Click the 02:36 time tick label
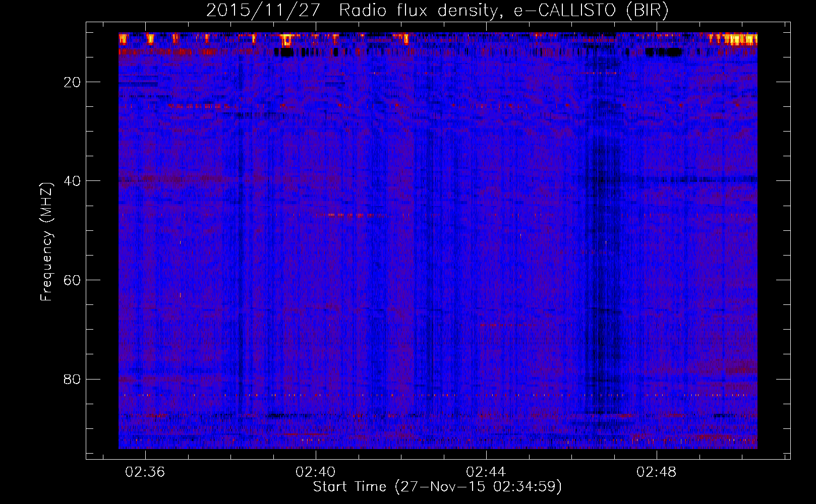This screenshot has width=816, height=504. pos(145,472)
